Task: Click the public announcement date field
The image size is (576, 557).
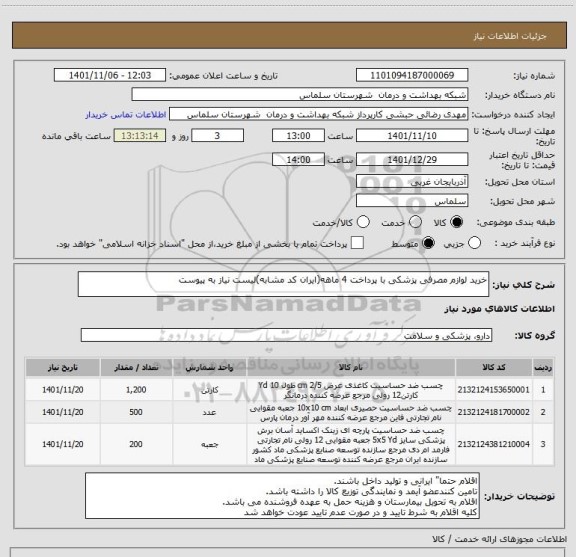Action: (x=110, y=75)
